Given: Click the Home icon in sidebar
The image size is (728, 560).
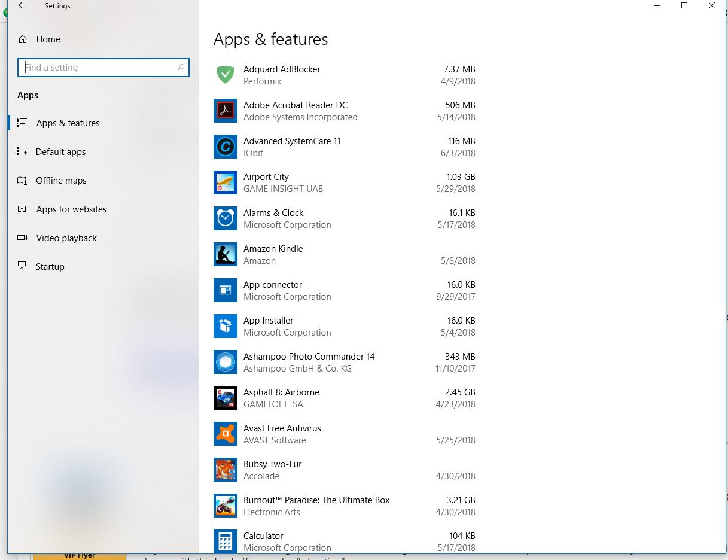Looking at the screenshot, I should point(23,39).
